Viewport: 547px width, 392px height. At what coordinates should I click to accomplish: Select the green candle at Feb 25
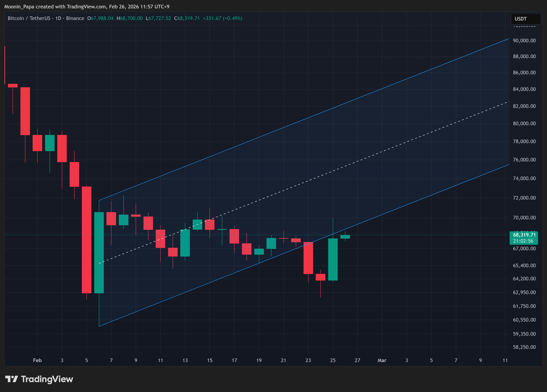(333, 259)
